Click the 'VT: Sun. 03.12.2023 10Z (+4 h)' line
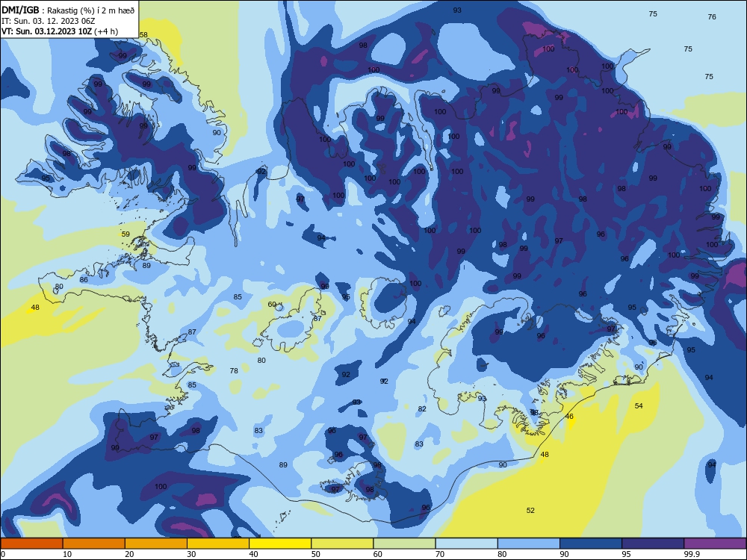747x560 pixels. click(x=60, y=31)
